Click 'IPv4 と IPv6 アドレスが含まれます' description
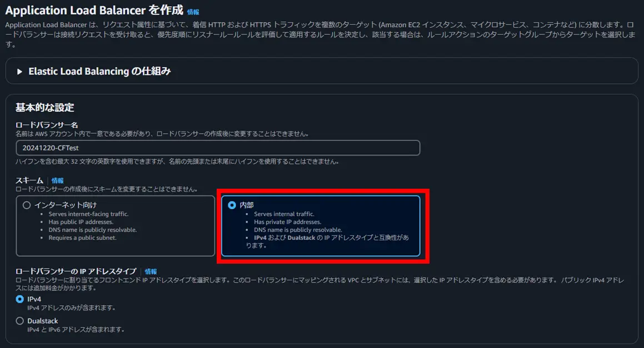This screenshot has height=348, width=644. (76, 330)
